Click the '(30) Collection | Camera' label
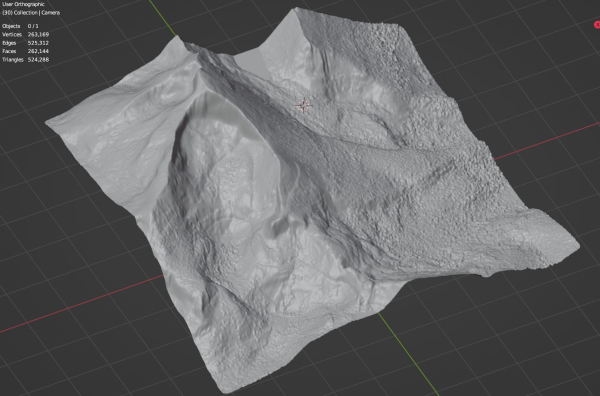The image size is (600, 396). [x=31, y=13]
